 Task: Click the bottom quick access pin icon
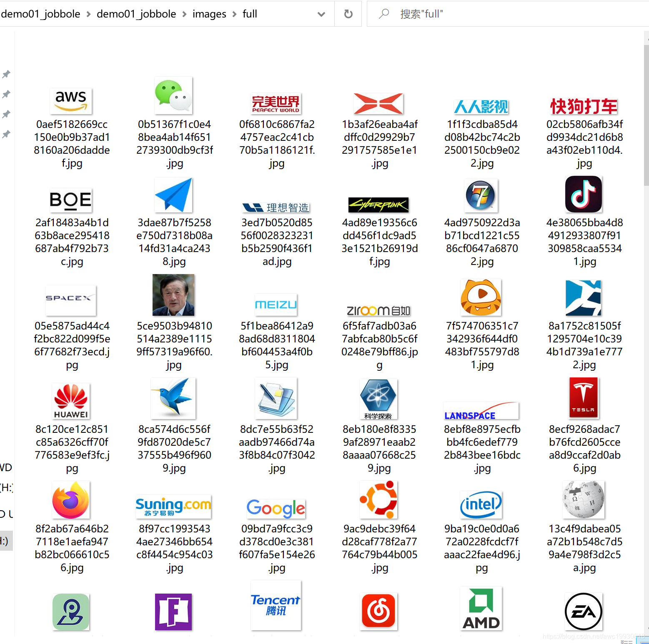6,134
